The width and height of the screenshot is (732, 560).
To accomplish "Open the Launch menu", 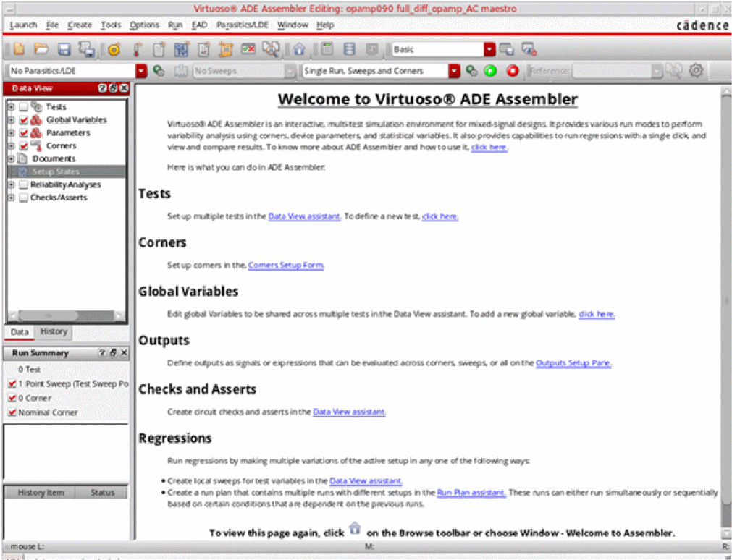I will pyautogui.click(x=23, y=25).
